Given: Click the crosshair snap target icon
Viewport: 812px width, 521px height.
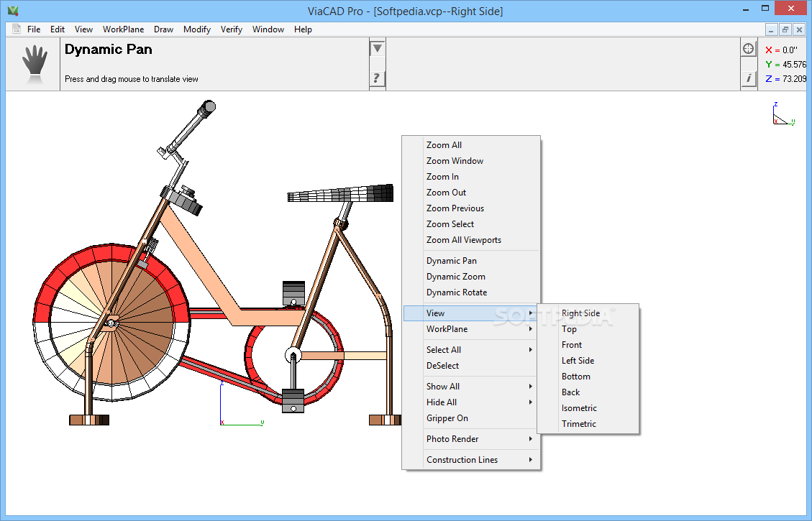Looking at the screenshot, I should pos(748,49).
